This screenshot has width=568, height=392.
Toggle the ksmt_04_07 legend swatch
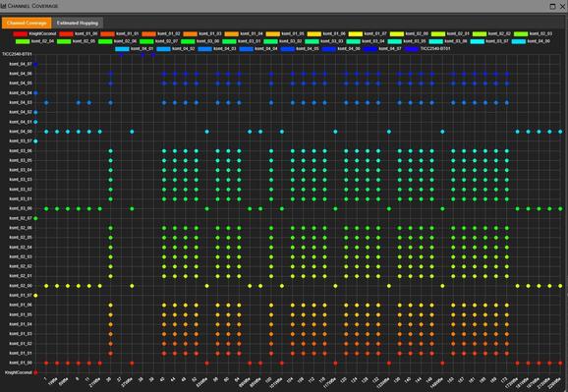(369, 48)
